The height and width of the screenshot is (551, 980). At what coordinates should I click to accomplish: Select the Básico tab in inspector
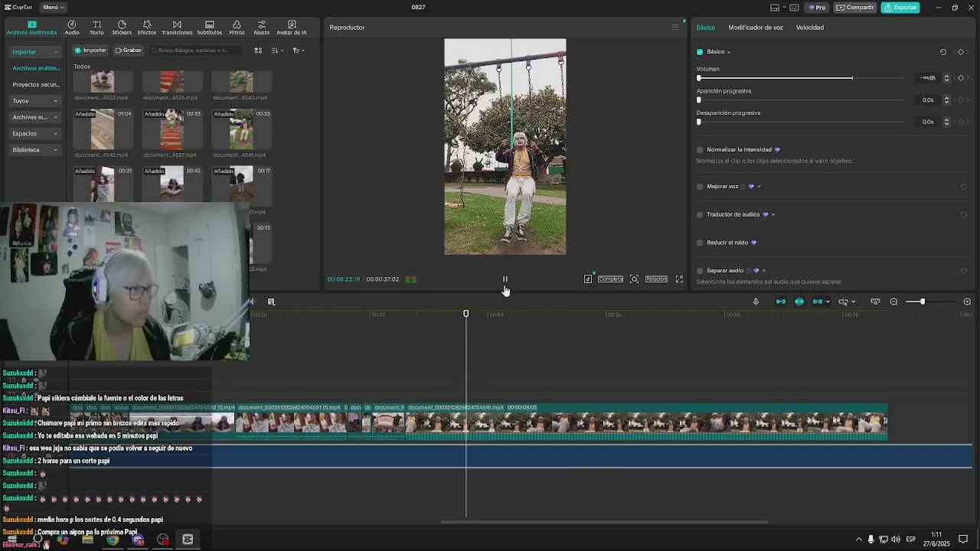(x=706, y=28)
